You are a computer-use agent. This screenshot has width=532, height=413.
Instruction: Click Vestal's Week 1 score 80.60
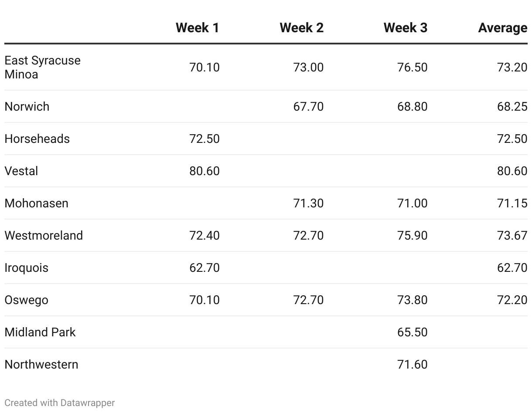(x=204, y=171)
